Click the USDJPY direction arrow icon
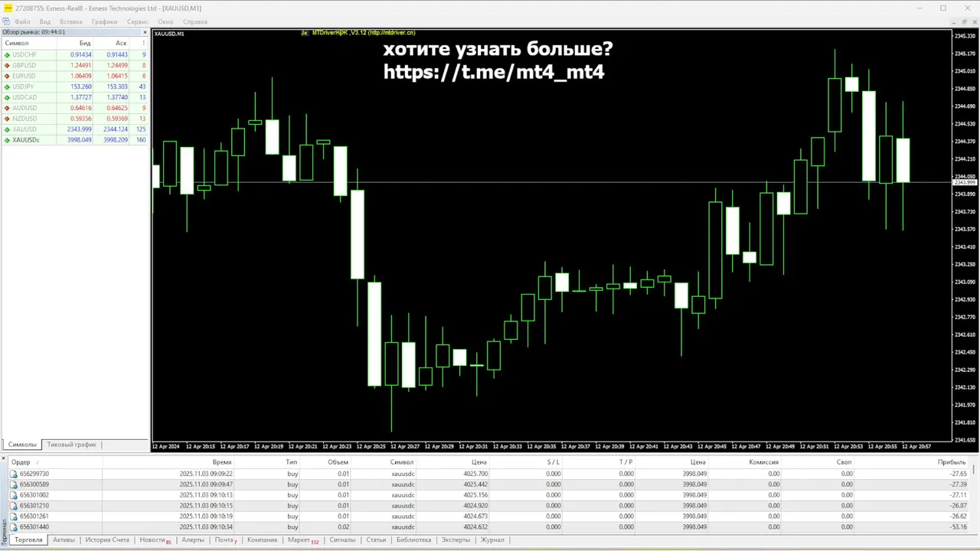980x551 pixels. pos(7,87)
